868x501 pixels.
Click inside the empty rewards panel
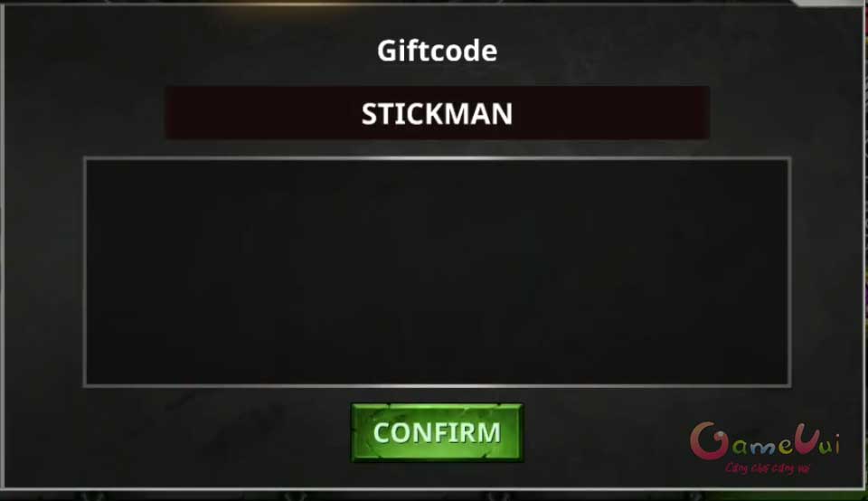437,272
